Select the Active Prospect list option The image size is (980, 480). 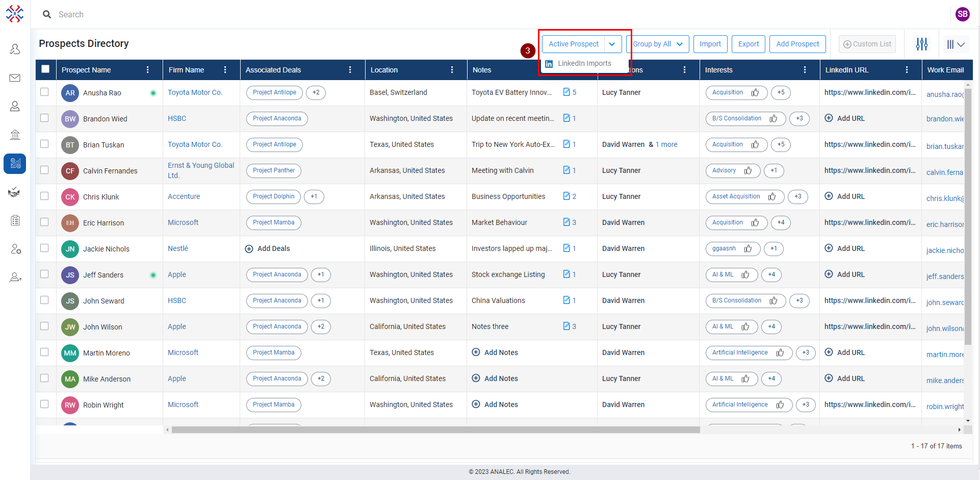pos(574,44)
